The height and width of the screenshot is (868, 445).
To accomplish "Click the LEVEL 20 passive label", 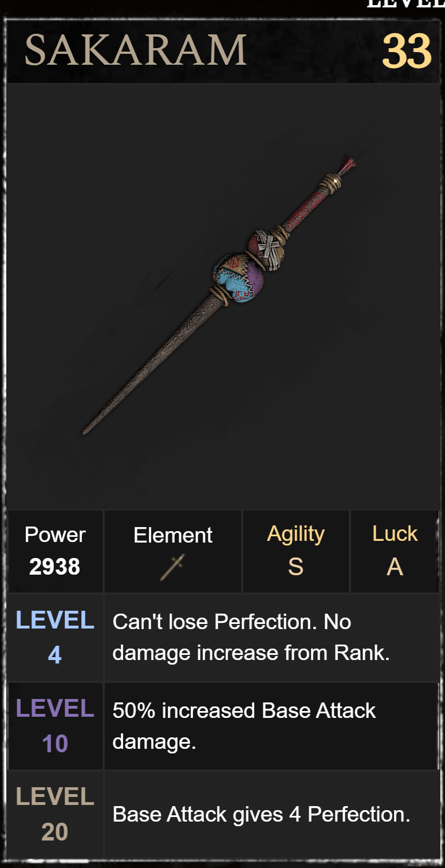I will [55, 814].
